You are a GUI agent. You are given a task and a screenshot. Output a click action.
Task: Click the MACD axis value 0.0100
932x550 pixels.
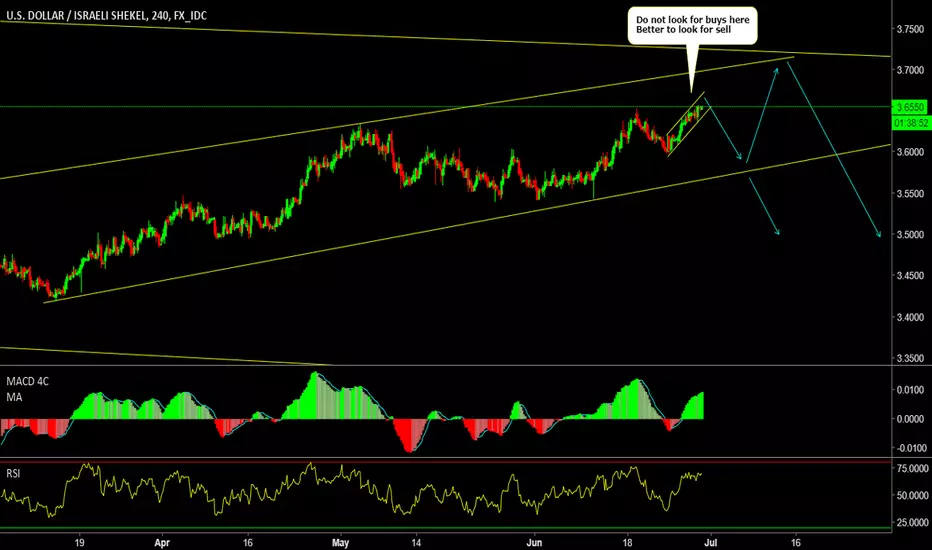tap(910, 390)
